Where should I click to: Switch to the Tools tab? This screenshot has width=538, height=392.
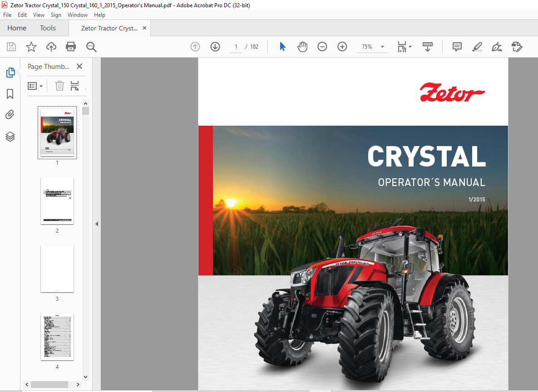click(x=48, y=28)
